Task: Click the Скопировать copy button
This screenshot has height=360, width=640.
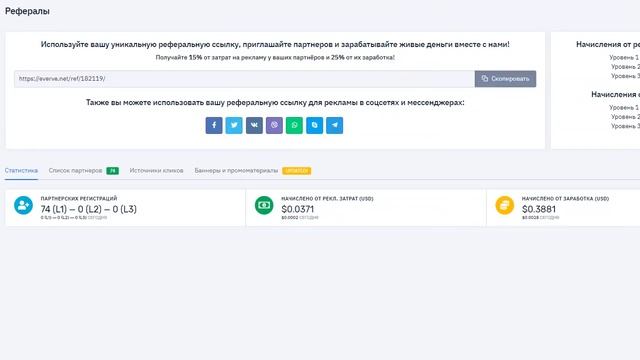Action: pos(505,79)
